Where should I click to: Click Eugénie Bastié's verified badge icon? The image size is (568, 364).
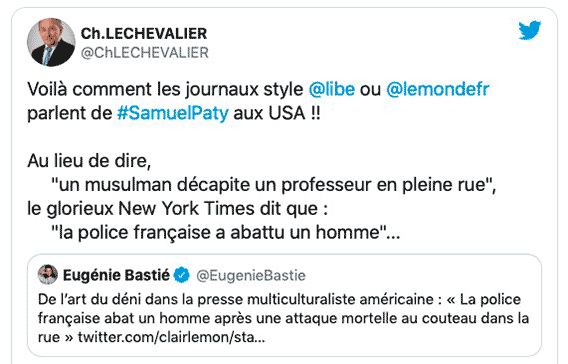coord(181,275)
